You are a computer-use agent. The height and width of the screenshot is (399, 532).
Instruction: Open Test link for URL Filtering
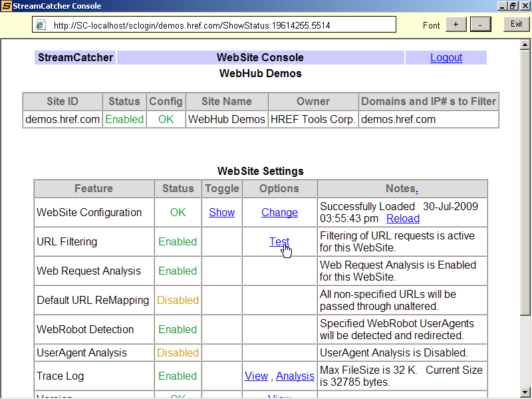279,241
